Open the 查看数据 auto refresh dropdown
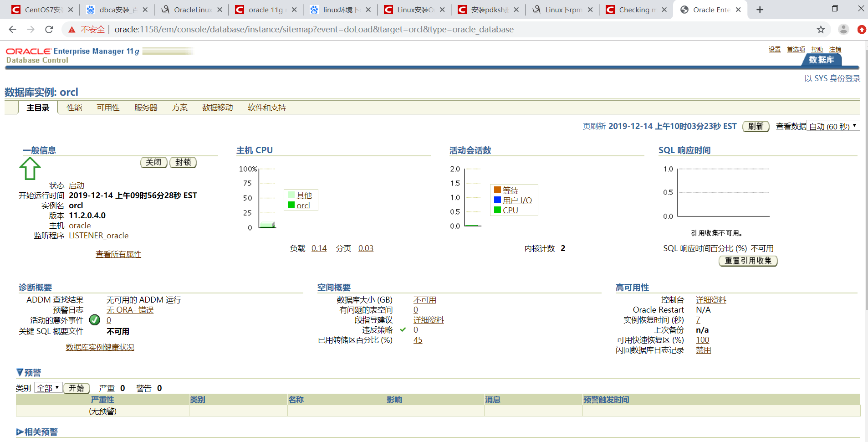Viewport: 868px width, 442px height. pos(833,126)
